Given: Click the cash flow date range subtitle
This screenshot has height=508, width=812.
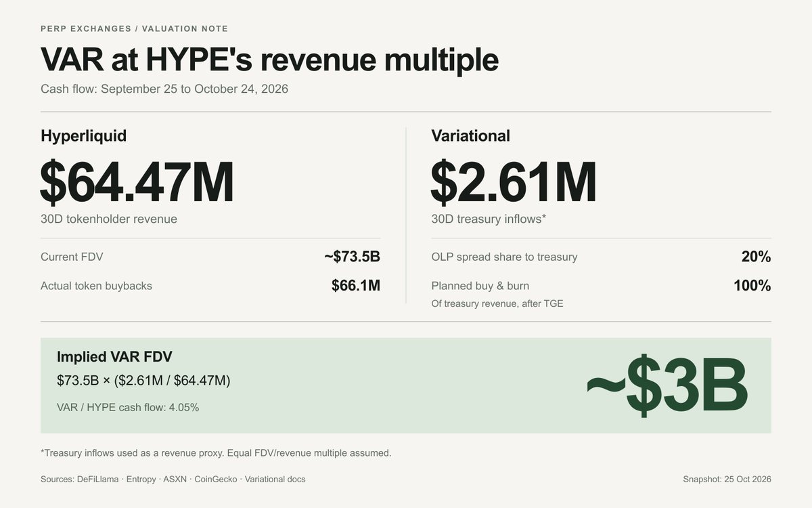Looking at the screenshot, I should [164, 89].
